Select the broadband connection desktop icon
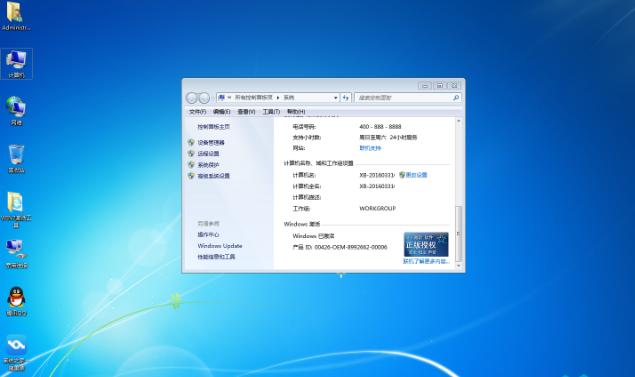This screenshot has width=635, height=377. [16, 254]
